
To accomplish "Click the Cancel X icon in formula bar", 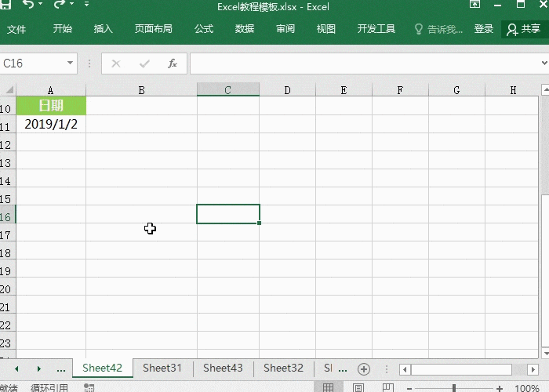I will tap(116, 64).
